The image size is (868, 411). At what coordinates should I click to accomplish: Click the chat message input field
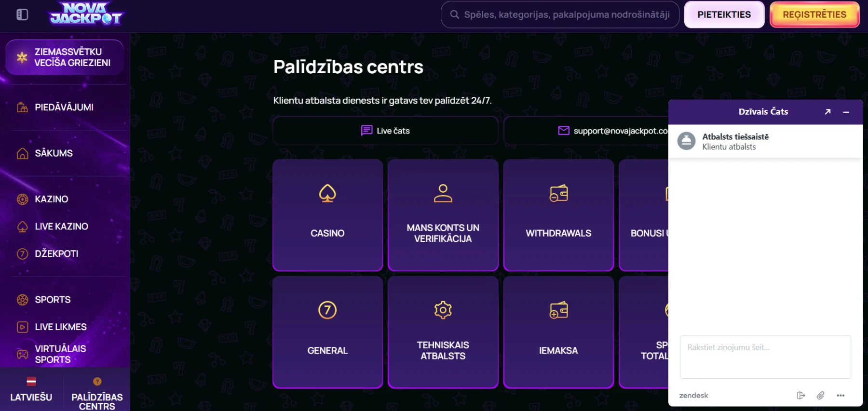point(765,357)
